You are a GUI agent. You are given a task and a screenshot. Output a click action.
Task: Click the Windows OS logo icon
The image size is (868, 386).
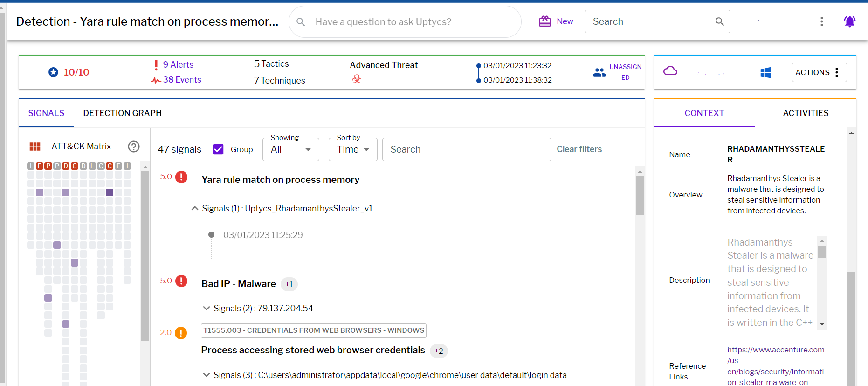(765, 72)
